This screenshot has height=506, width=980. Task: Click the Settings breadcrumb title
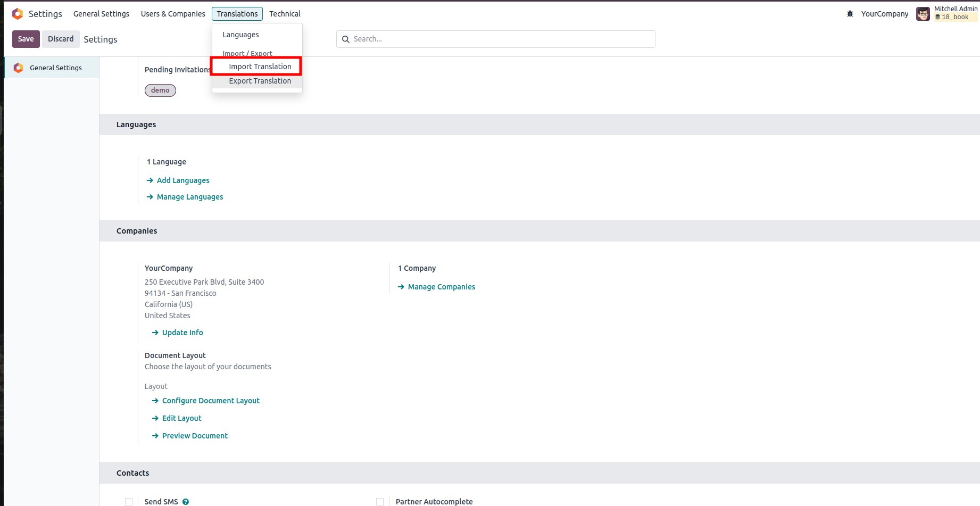pos(101,40)
